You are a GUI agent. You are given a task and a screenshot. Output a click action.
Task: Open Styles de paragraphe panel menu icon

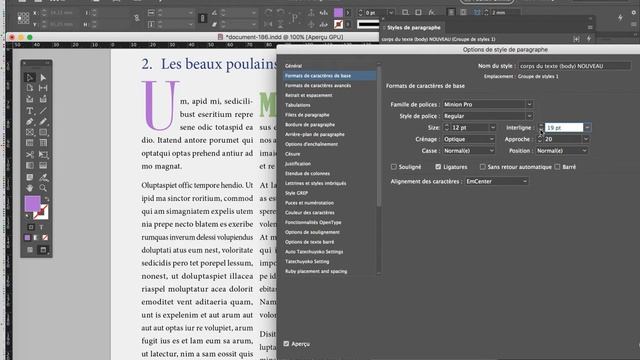coord(590,27)
